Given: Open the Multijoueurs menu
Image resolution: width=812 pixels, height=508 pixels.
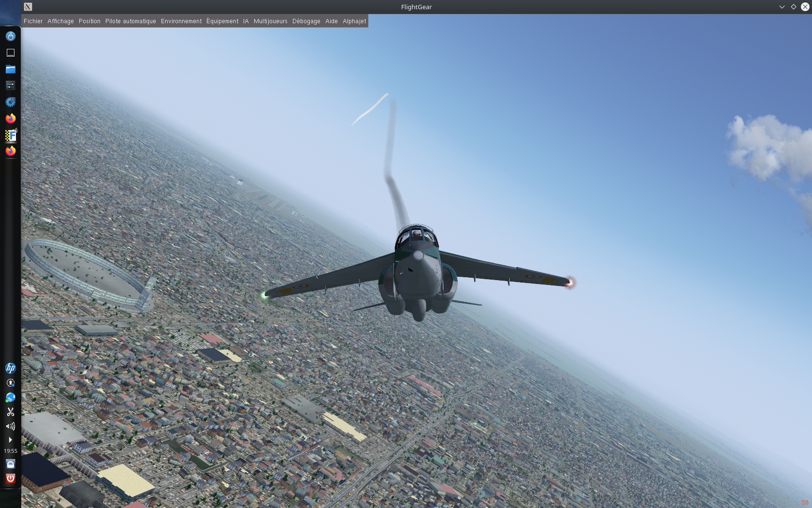Looking at the screenshot, I should pyautogui.click(x=270, y=21).
